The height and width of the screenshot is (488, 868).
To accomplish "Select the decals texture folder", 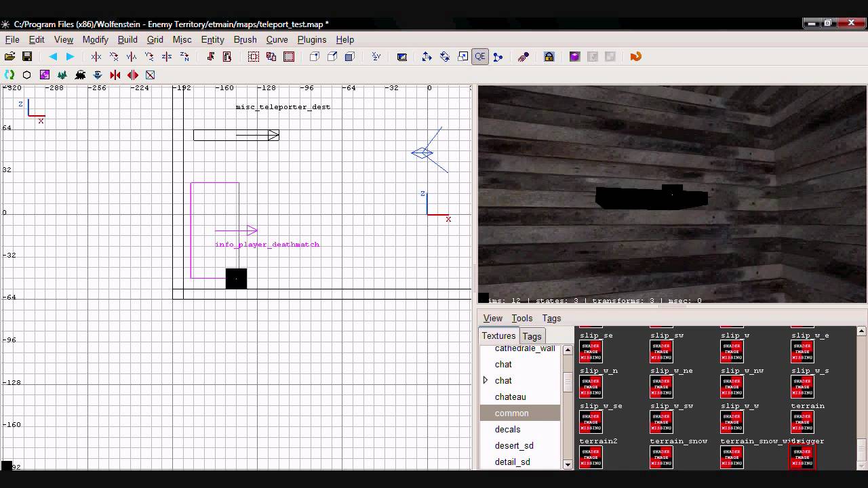I will [520, 429].
